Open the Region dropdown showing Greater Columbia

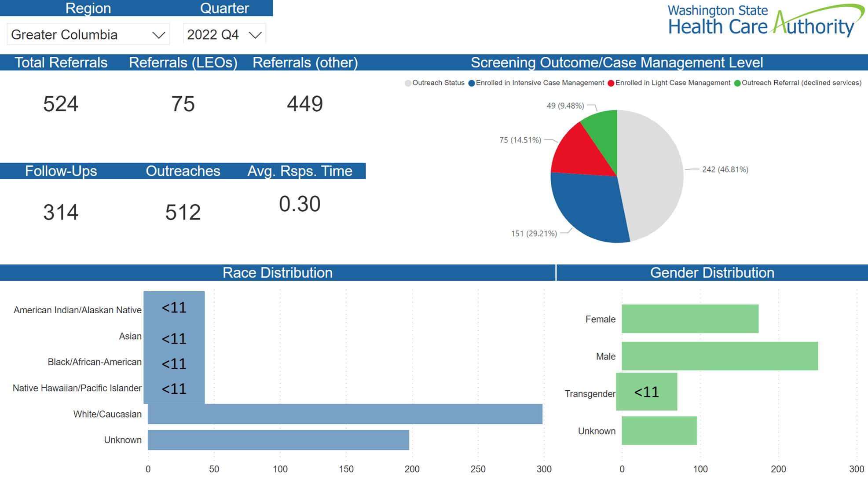click(x=88, y=34)
